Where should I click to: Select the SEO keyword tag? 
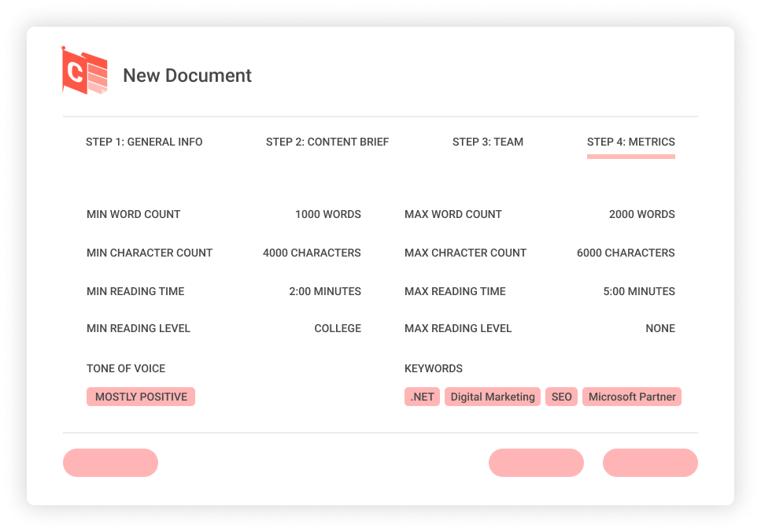562,397
